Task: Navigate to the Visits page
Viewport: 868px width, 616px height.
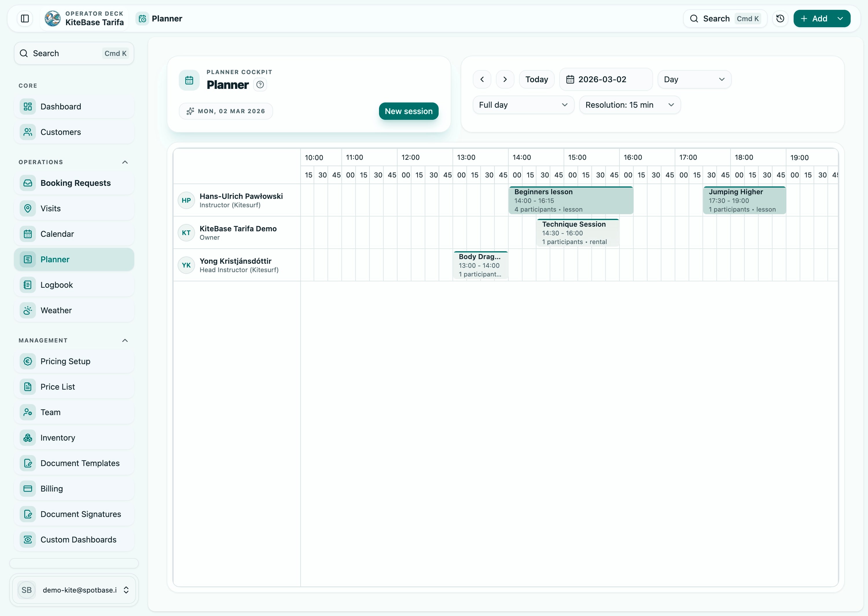Action: coord(50,208)
